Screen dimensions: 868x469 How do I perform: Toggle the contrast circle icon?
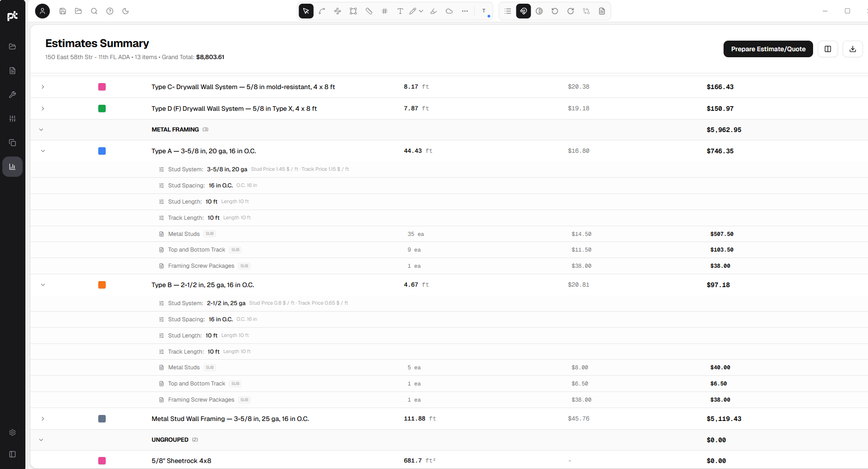coord(539,11)
